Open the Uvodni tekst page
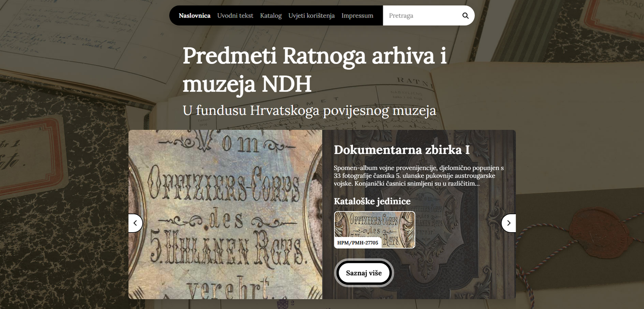This screenshot has width=644, height=309. (235, 16)
